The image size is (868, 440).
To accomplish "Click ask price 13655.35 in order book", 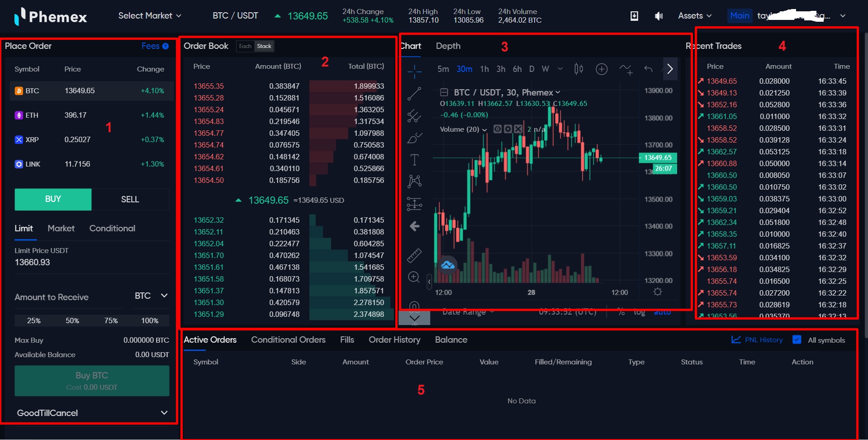I will point(209,86).
